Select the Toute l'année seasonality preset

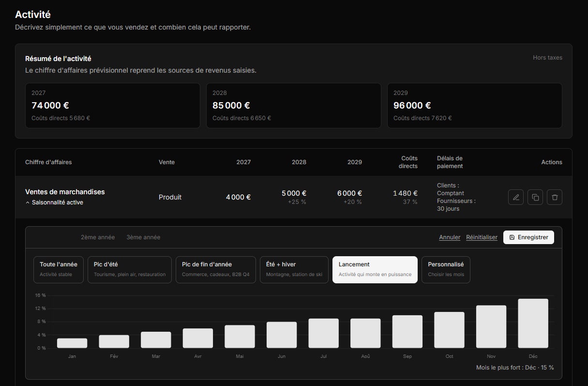(x=59, y=269)
